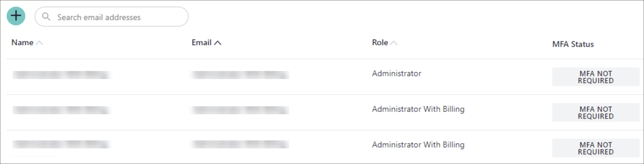Open the first row's blurred email address

pyautogui.click(x=239, y=75)
